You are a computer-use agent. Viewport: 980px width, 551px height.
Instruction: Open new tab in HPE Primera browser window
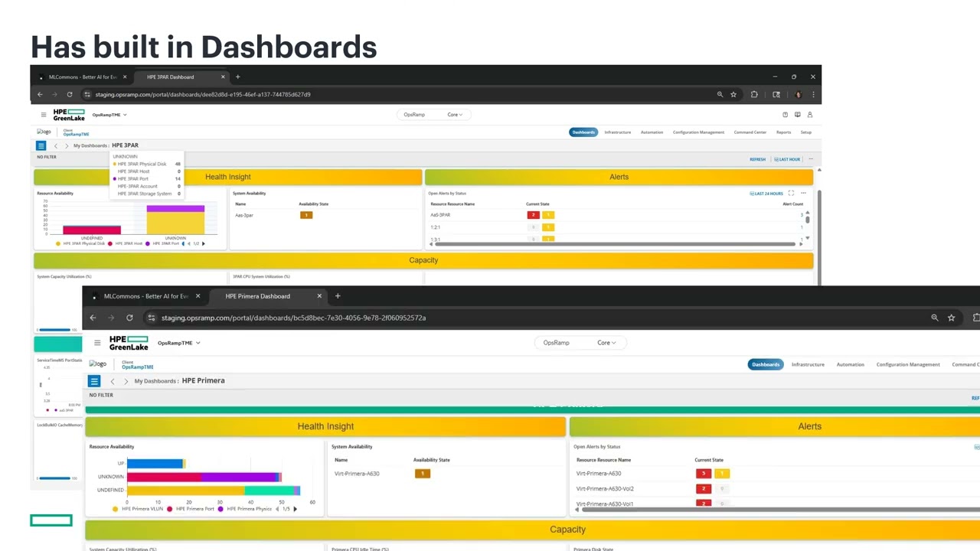click(x=338, y=296)
